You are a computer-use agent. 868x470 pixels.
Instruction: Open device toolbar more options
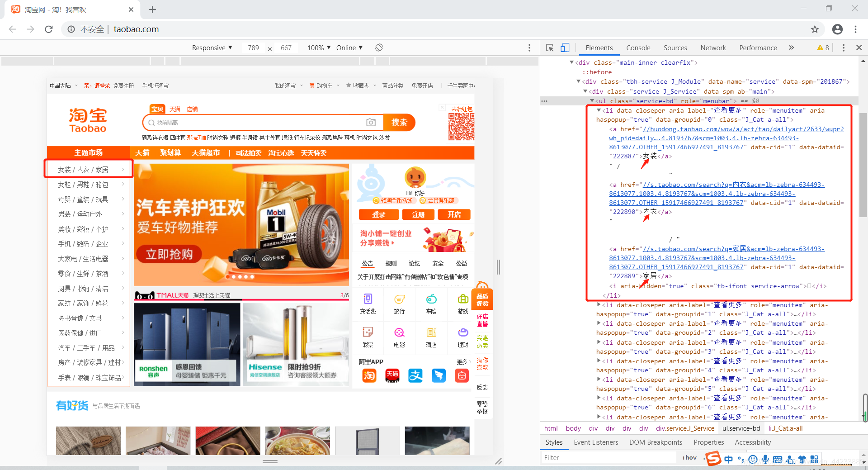point(529,47)
